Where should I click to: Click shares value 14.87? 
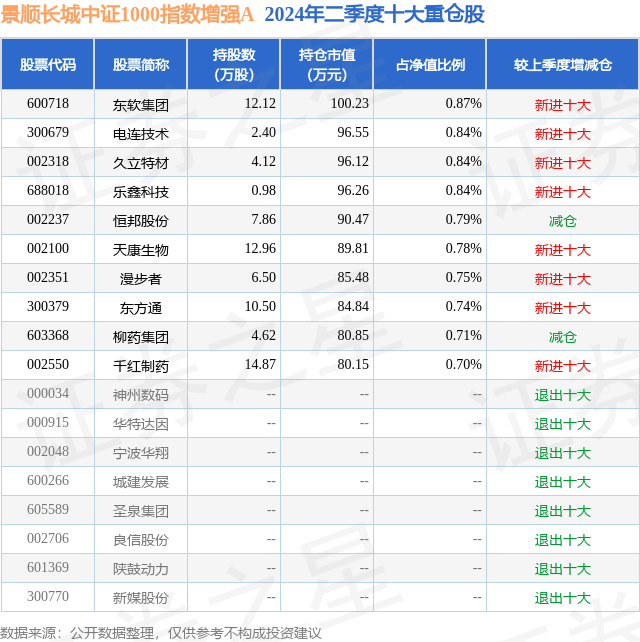pos(260,365)
